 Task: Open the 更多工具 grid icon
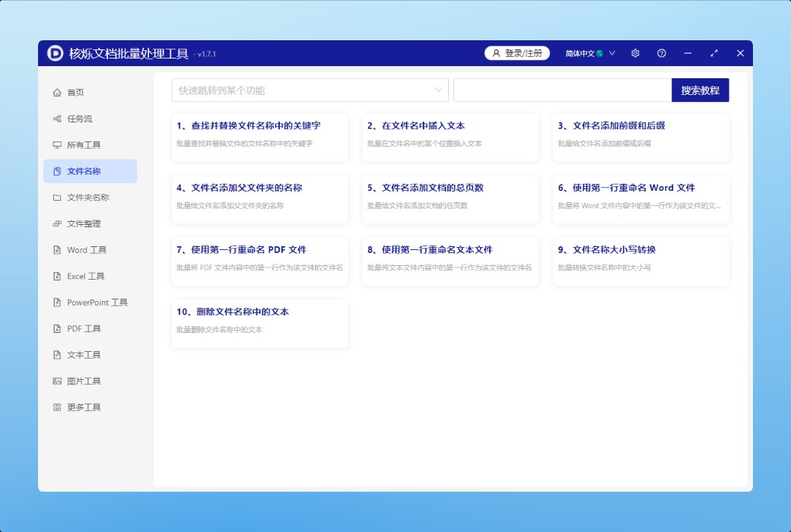(57, 407)
